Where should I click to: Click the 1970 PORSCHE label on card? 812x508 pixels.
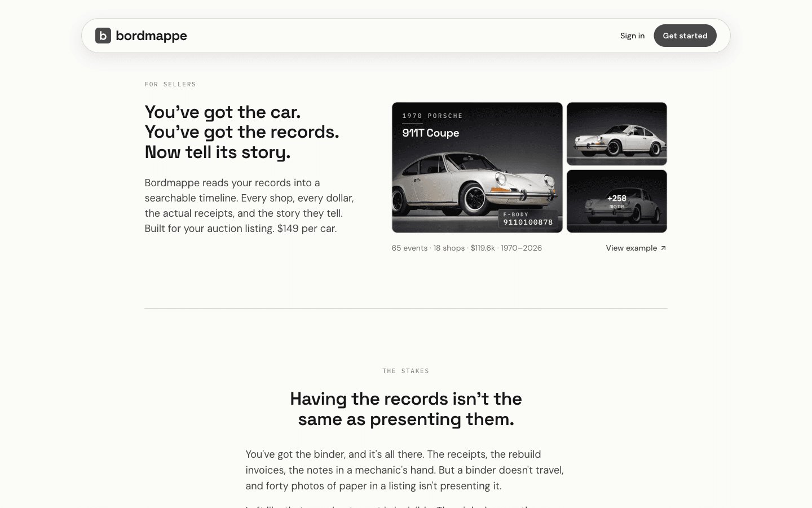click(433, 116)
